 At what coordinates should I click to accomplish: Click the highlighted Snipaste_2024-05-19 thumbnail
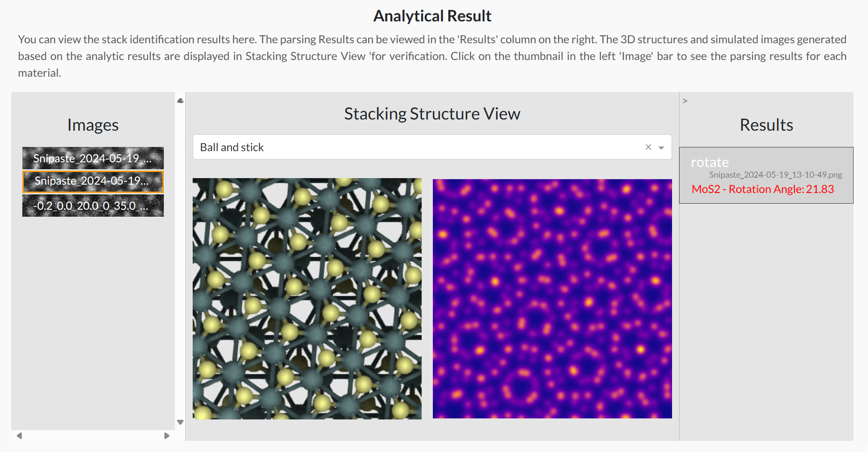93,182
